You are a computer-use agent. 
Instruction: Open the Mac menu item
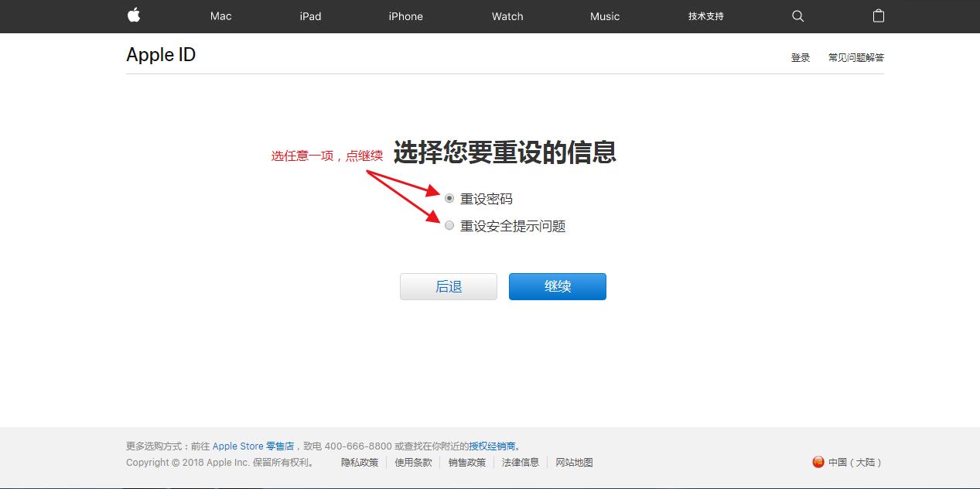tap(221, 16)
